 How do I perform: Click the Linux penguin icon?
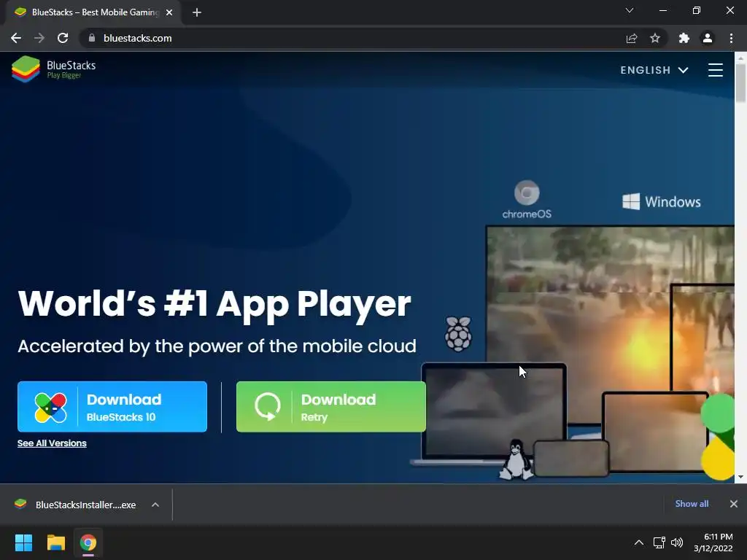516,459
